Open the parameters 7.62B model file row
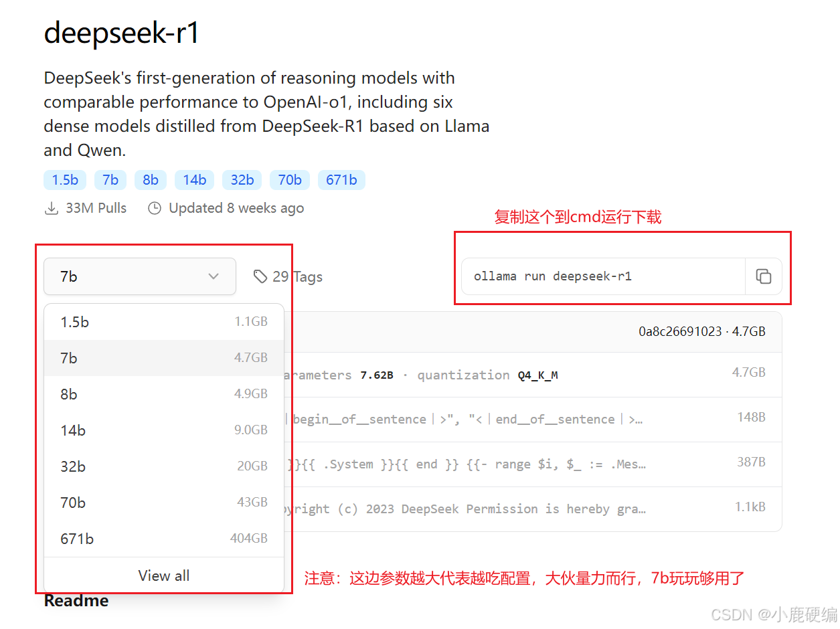Viewport: 840px width, 629px height. 533,375
